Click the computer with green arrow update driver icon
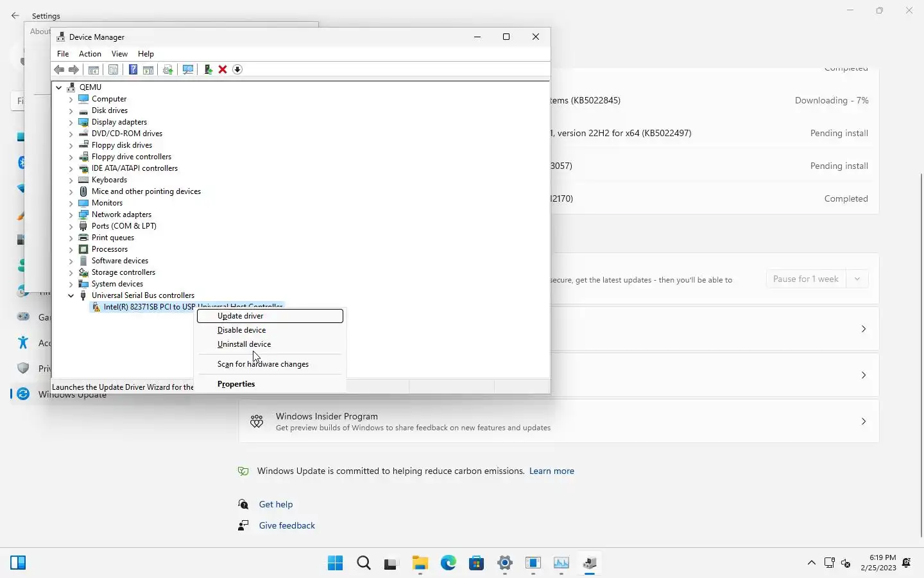The width and height of the screenshot is (924, 578). click(x=208, y=69)
